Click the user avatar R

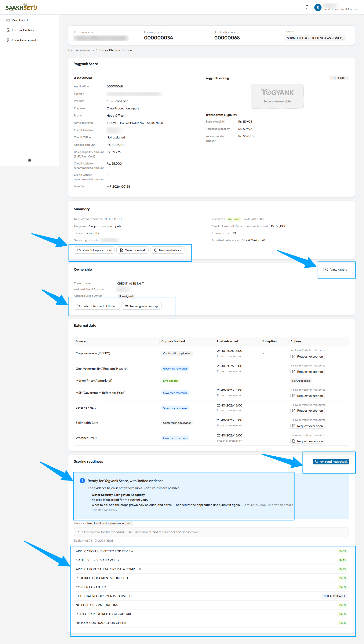(318, 8)
